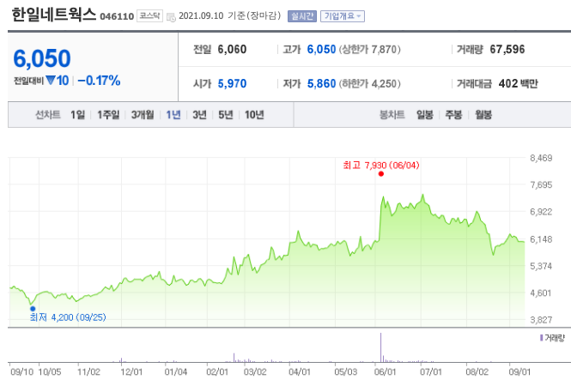
Task: Click the 코스닥 market badge
Action: (x=149, y=16)
